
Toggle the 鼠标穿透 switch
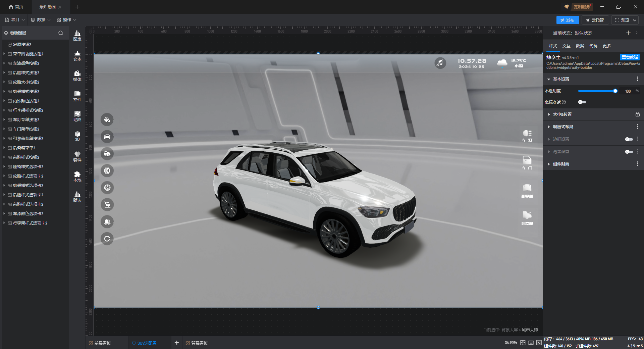[582, 102]
